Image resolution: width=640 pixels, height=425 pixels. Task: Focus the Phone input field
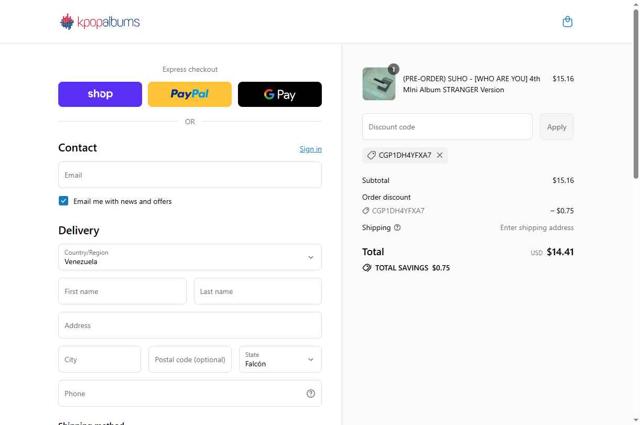click(x=190, y=394)
